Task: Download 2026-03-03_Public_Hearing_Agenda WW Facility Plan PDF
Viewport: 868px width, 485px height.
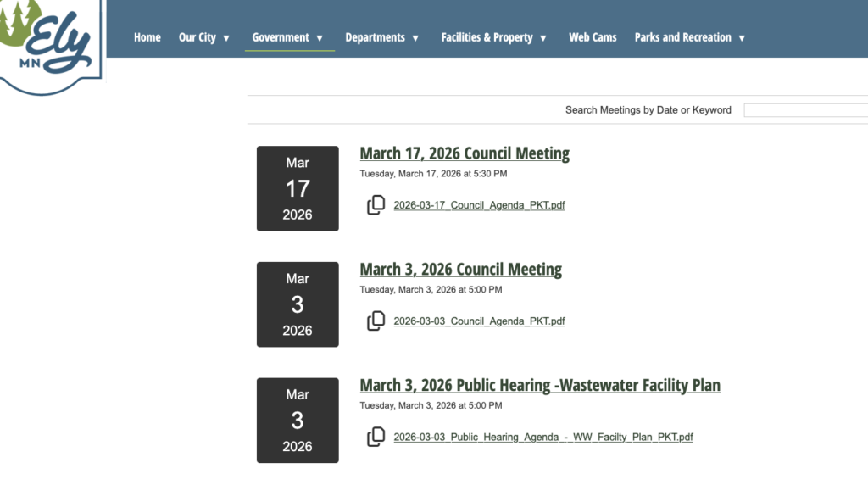Action: pos(543,438)
